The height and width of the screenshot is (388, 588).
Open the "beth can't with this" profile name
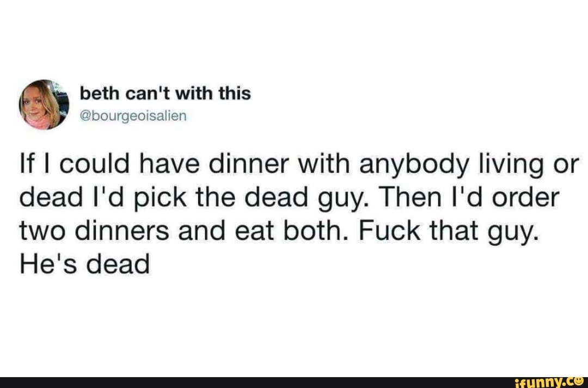pos(166,94)
